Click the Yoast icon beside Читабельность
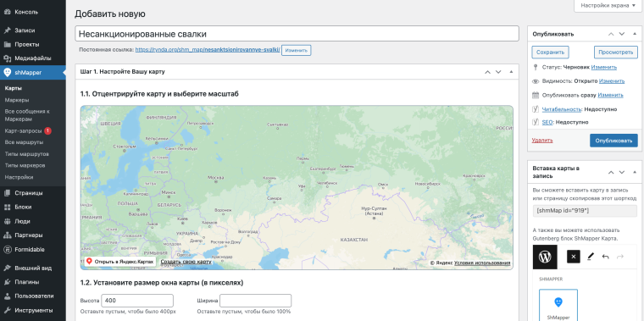 (x=536, y=109)
